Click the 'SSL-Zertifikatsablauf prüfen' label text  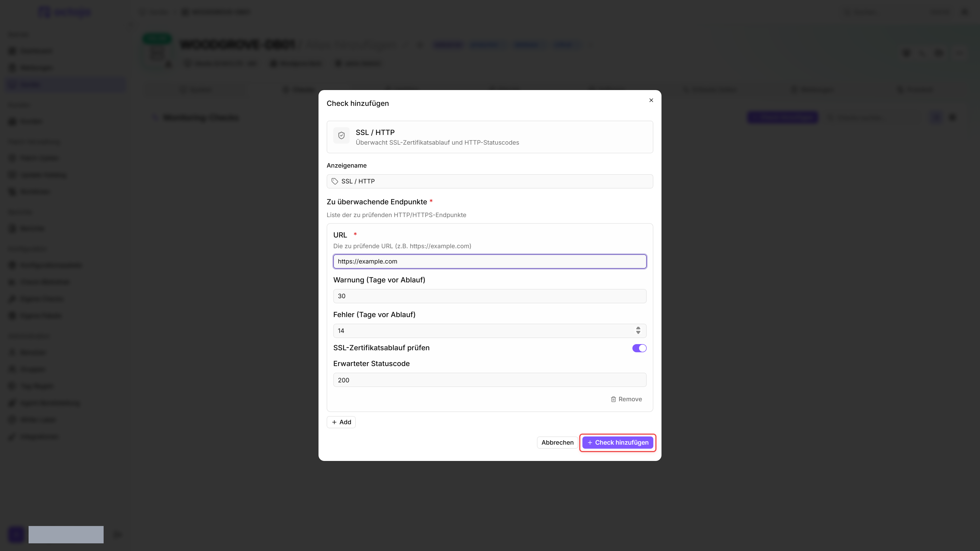point(381,348)
